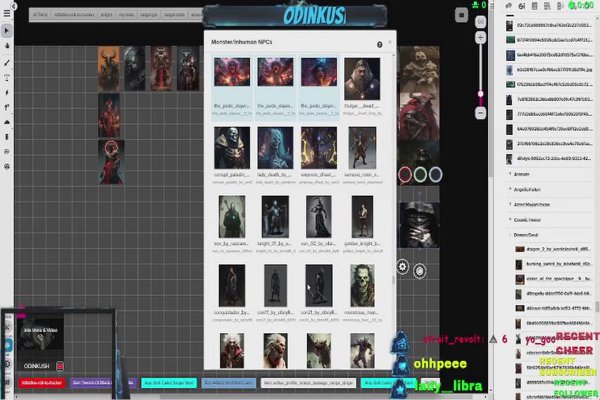Click the pink zoom slider handle
600x400 pixels.
coord(481,94)
